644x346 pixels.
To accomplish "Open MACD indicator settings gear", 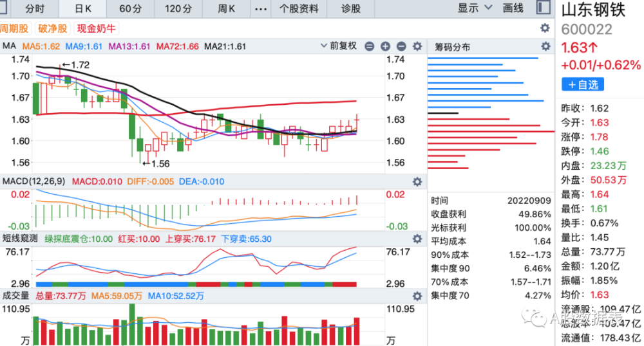I will (417, 181).
